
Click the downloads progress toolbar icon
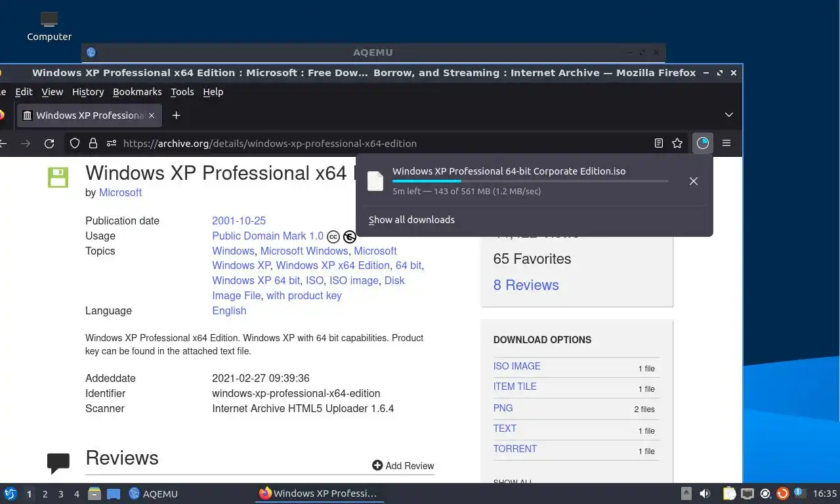tap(703, 143)
